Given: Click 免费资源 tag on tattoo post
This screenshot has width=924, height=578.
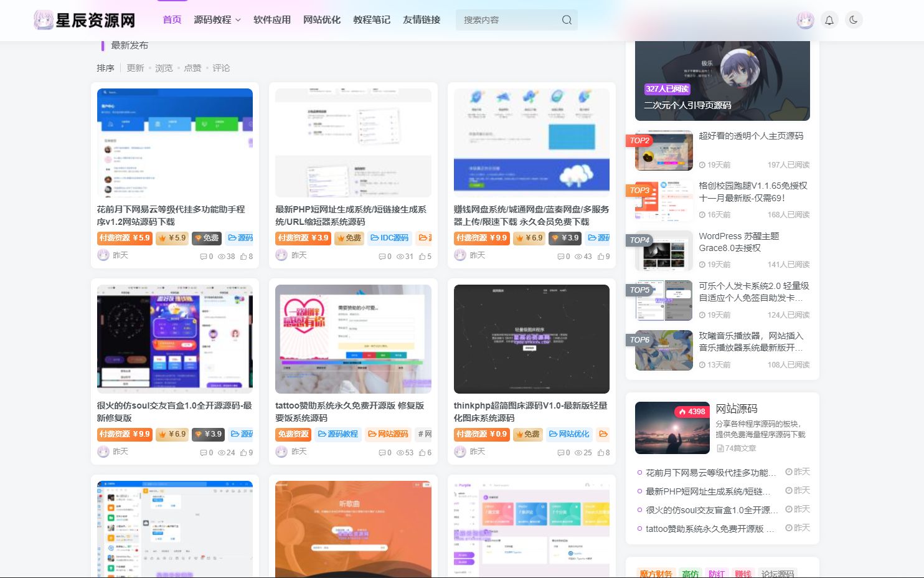Looking at the screenshot, I should click(293, 434).
